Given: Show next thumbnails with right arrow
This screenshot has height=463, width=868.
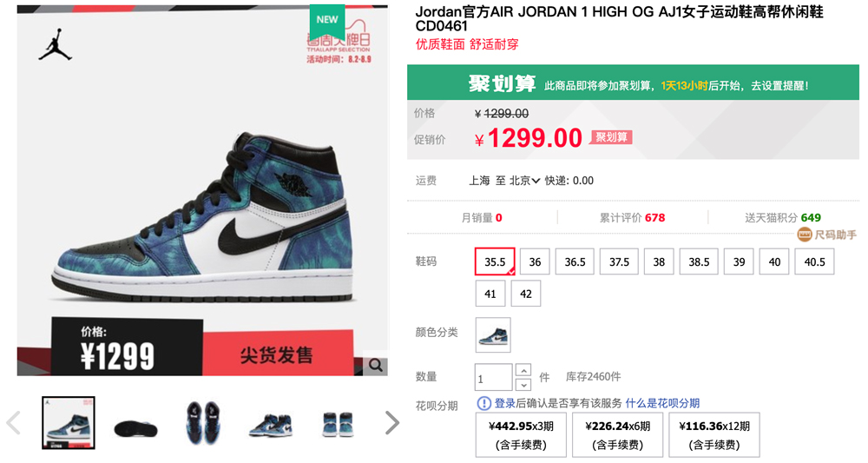Looking at the screenshot, I should [392, 422].
